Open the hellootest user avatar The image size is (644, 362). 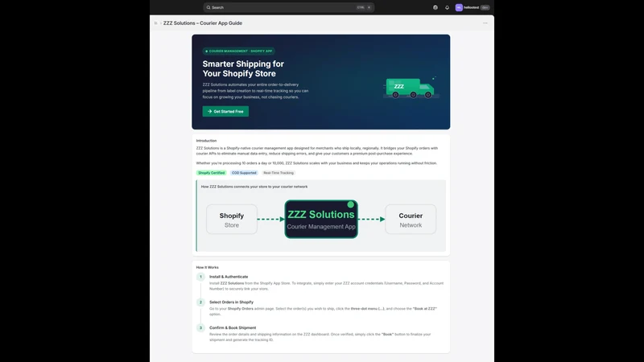coord(459,7)
